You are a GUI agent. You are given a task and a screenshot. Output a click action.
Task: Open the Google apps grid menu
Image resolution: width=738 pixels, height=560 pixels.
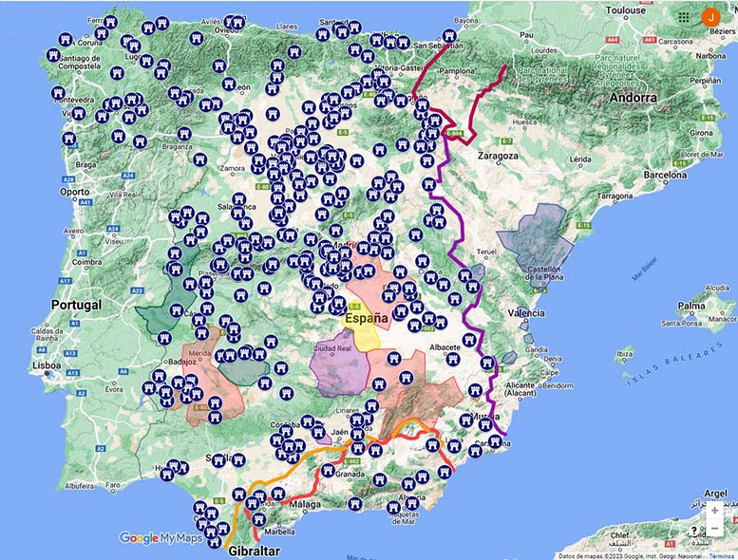(684, 17)
